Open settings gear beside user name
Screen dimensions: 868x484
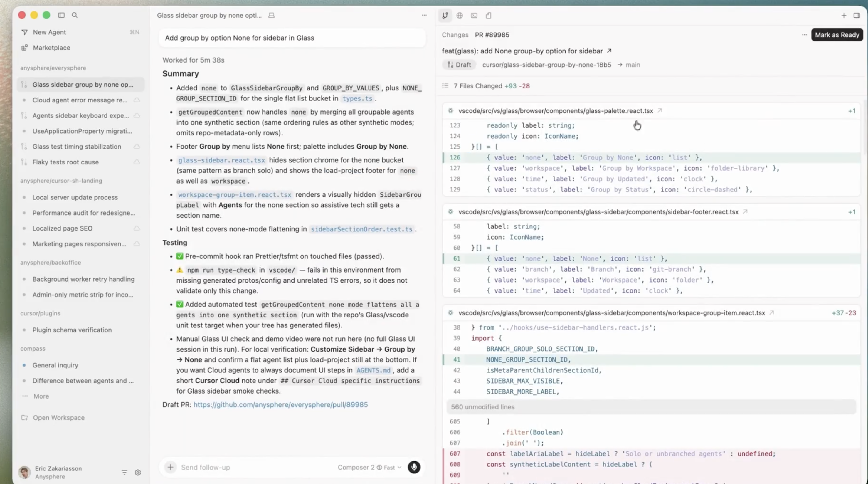tap(138, 473)
